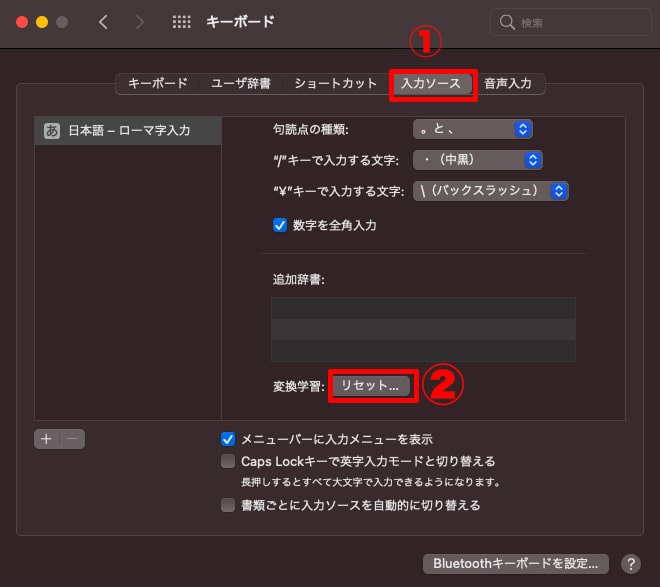The image size is (660, 587).
Task: Click the forward navigation arrow
Action: (x=139, y=22)
